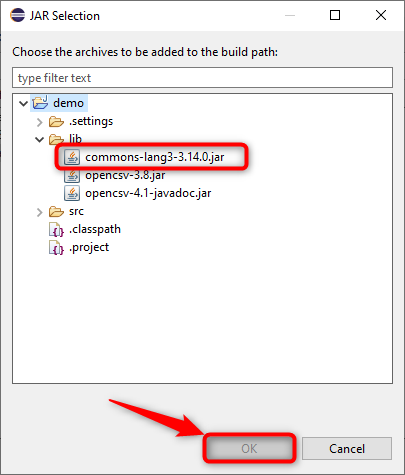Screen dimensions: 405x475
Task: Select opencsv-4.1-javadoc.jar entry
Action: [148, 193]
